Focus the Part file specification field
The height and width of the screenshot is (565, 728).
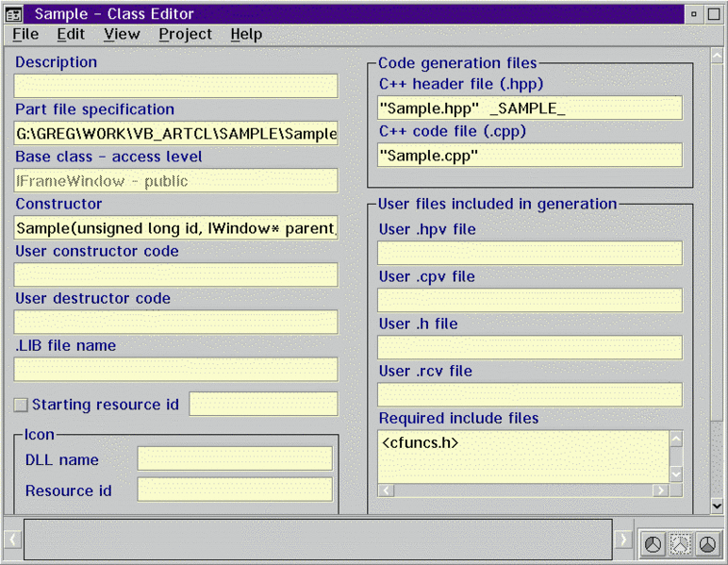click(x=176, y=133)
